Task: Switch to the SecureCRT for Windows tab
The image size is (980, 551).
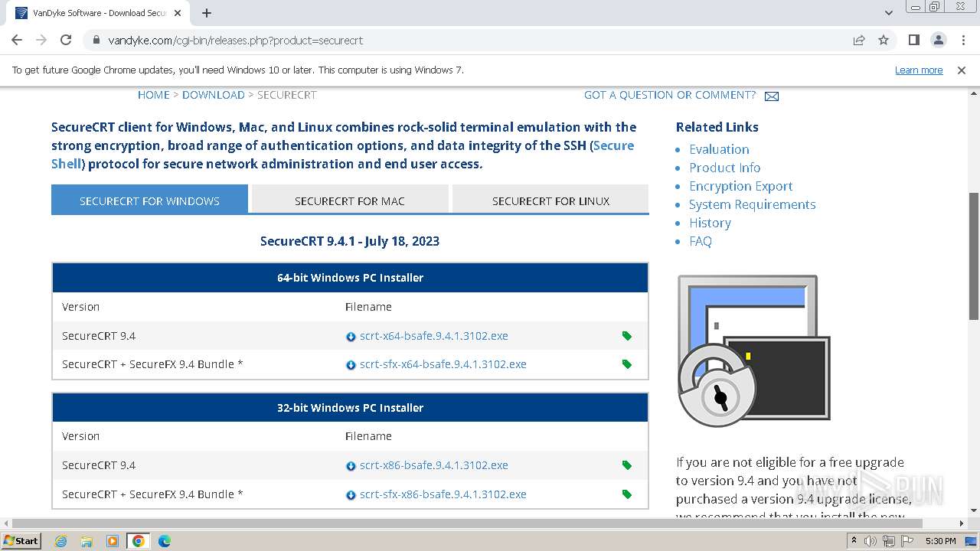Action: 149,200
